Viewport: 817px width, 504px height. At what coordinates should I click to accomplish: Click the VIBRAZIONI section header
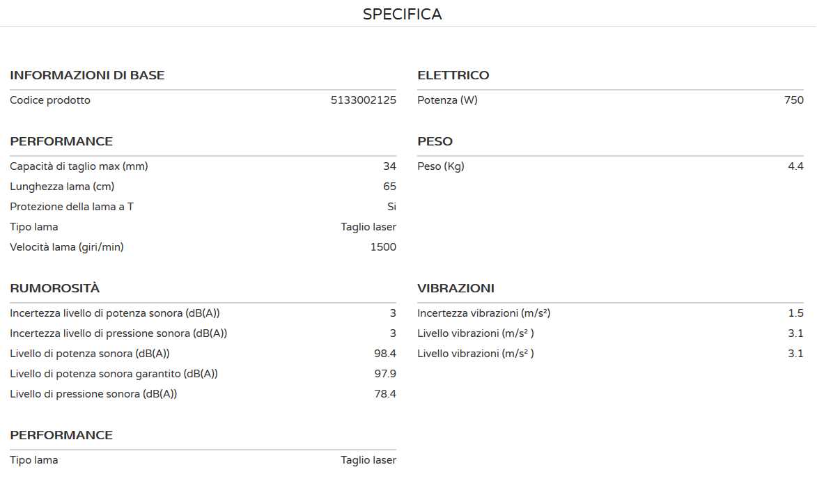pos(456,288)
